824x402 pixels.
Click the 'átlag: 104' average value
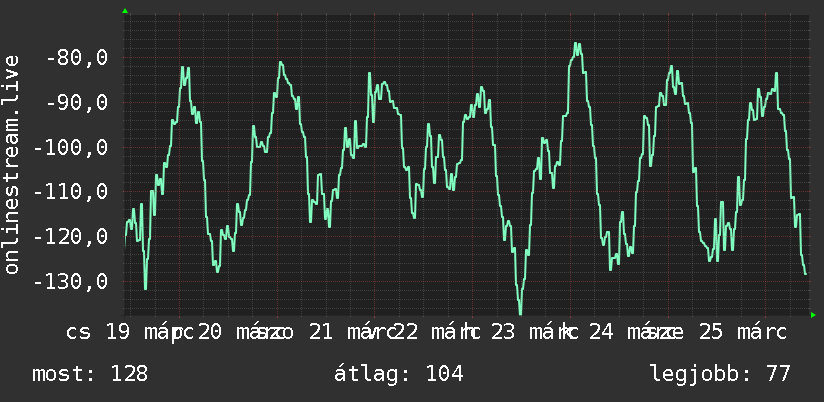pos(399,374)
